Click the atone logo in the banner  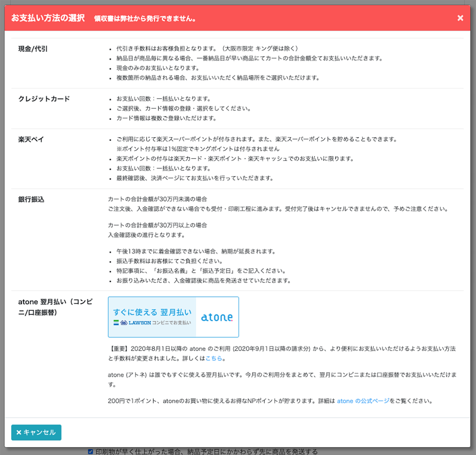coord(217,317)
